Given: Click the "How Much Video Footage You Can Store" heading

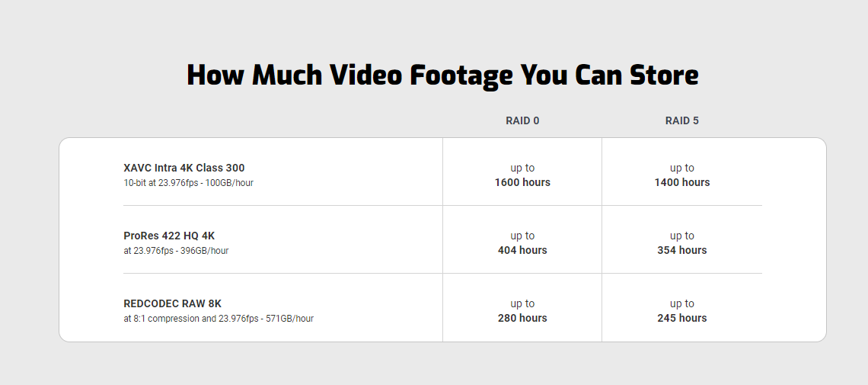Looking at the screenshot, I should tap(442, 75).
